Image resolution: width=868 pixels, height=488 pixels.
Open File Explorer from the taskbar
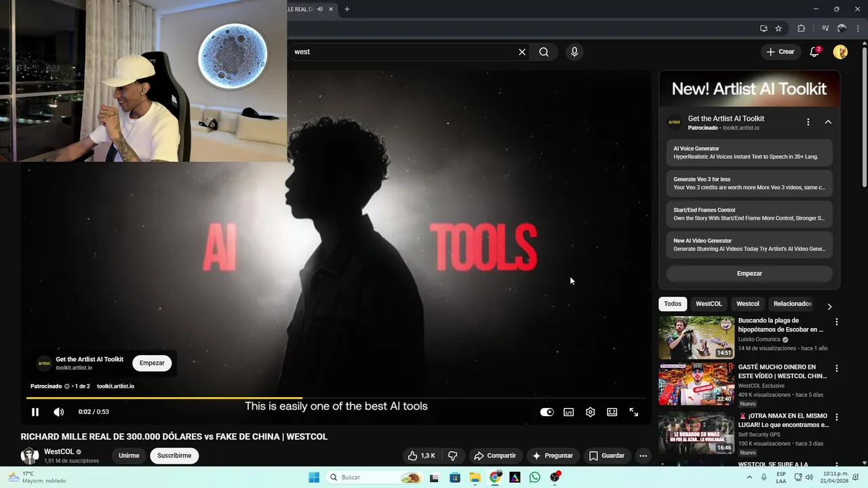pyautogui.click(x=475, y=477)
